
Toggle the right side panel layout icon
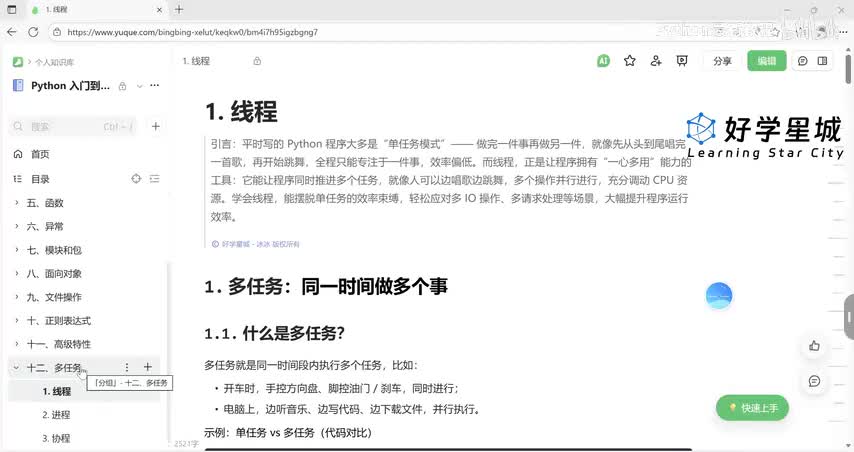pyautogui.click(x=822, y=61)
